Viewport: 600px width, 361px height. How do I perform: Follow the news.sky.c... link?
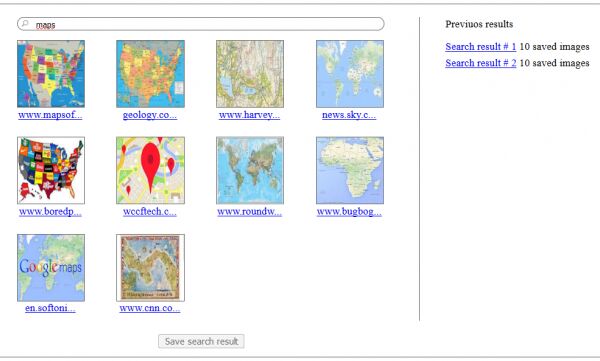coord(349,115)
